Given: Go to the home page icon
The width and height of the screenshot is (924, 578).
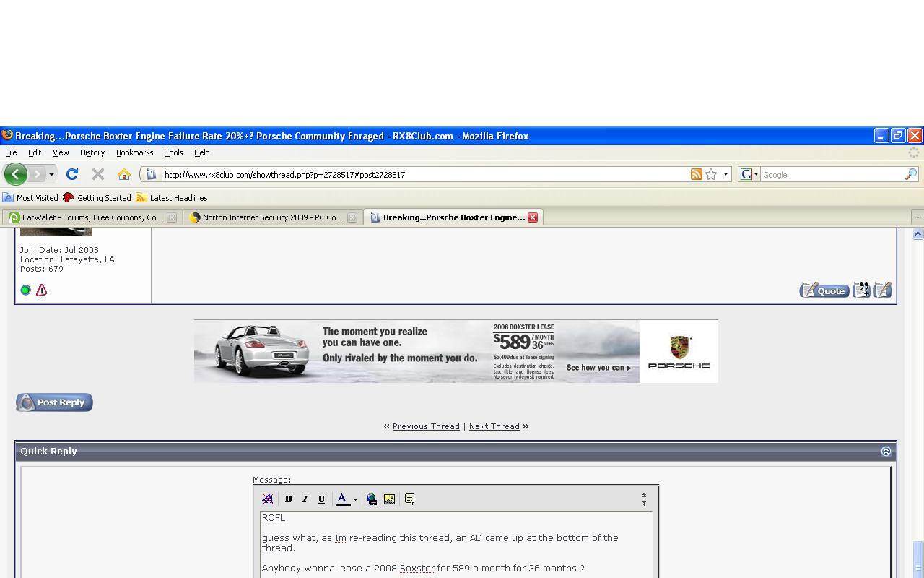Looking at the screenshot, I should 124,174.
